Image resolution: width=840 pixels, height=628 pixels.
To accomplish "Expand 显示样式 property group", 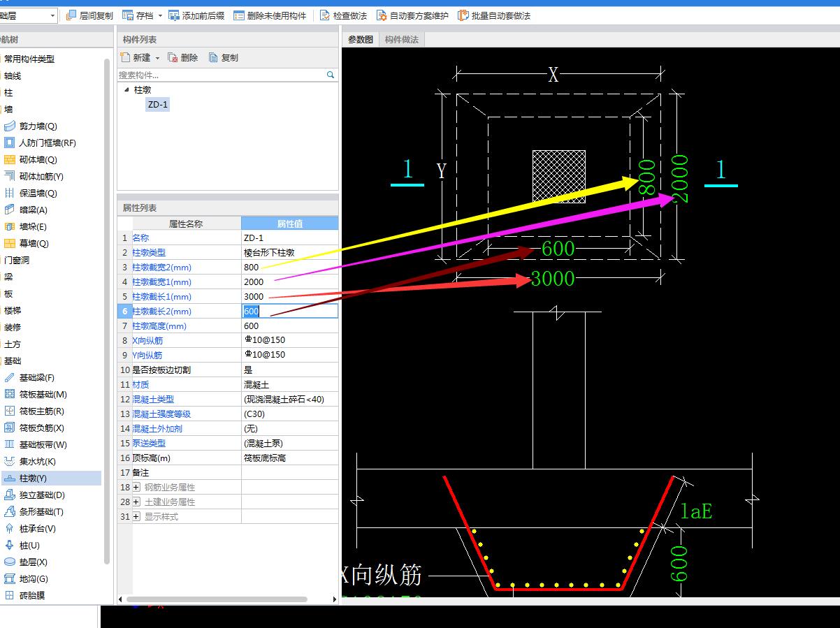I will 136,517.
